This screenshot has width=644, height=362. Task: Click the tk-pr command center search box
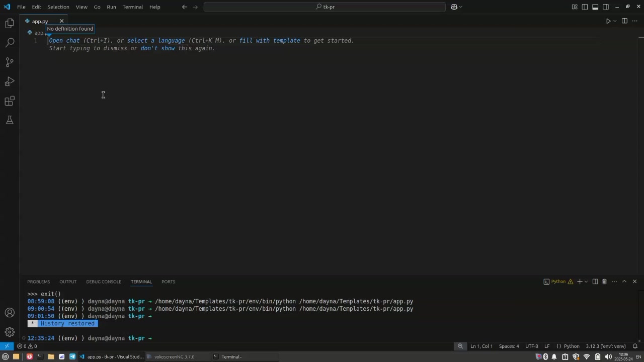325,7
